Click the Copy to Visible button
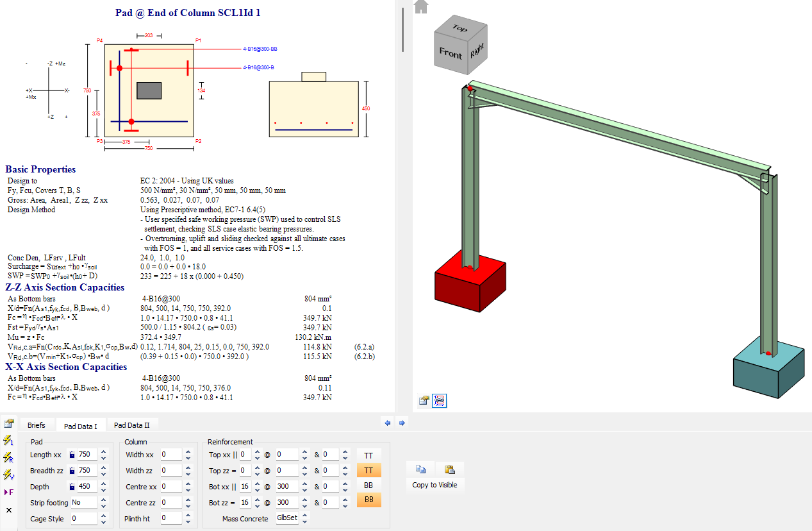The width and height of the screenshot is (812, 531). point(435,485)
